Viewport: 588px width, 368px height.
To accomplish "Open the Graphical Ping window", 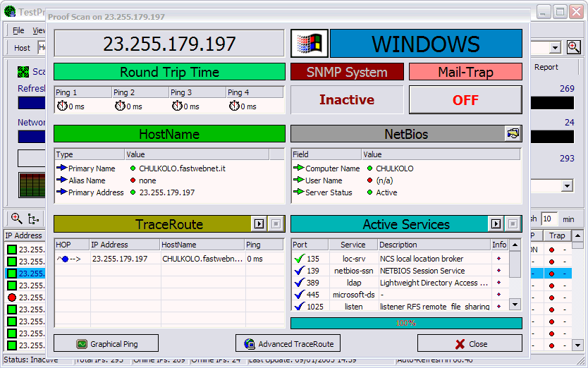I will pyautogui.click(x=106, y=343).
